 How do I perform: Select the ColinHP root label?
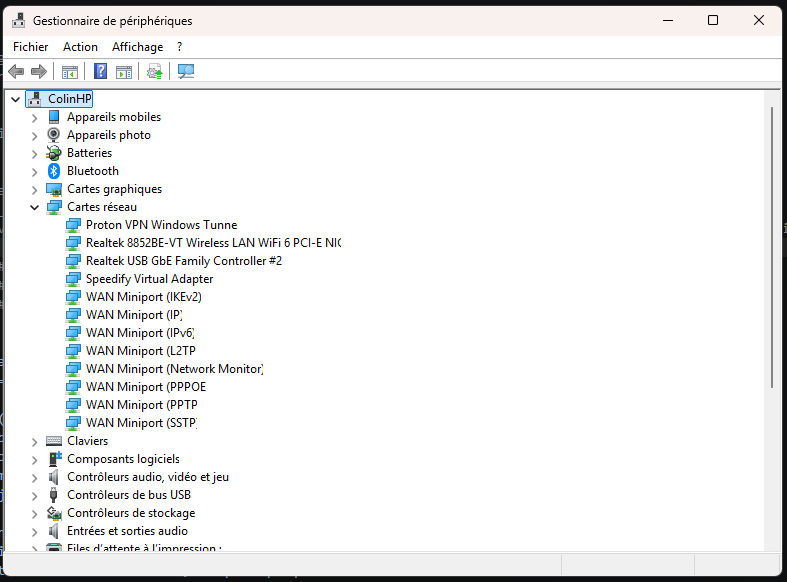(x=70, y=99)
